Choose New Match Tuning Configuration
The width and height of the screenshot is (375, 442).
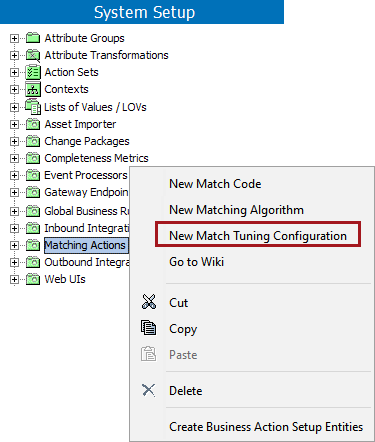pyautogui.click(x=258, y=236)
